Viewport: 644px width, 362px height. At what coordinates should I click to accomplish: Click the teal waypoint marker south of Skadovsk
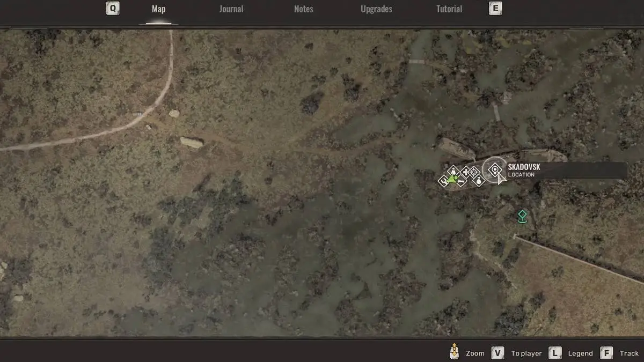pos(522,216)
